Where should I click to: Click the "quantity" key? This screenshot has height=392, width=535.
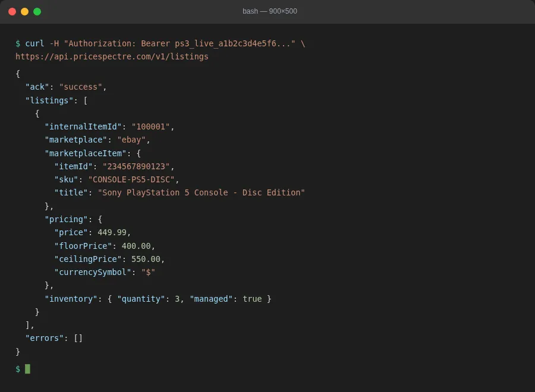tap(141, 299)
